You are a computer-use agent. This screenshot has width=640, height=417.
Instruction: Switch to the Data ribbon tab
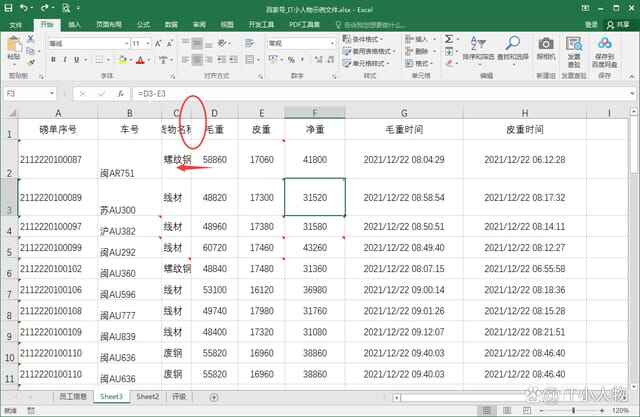pos(171,25)
